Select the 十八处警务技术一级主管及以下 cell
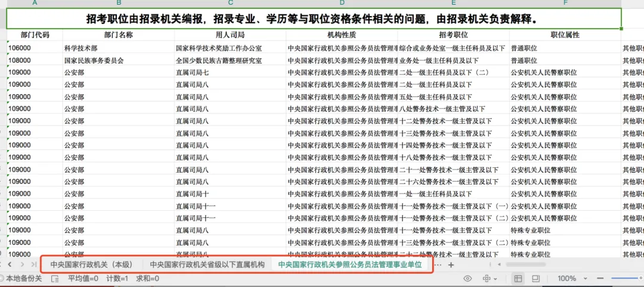Viewport: 644px width, 287px height. click(453, 157)
